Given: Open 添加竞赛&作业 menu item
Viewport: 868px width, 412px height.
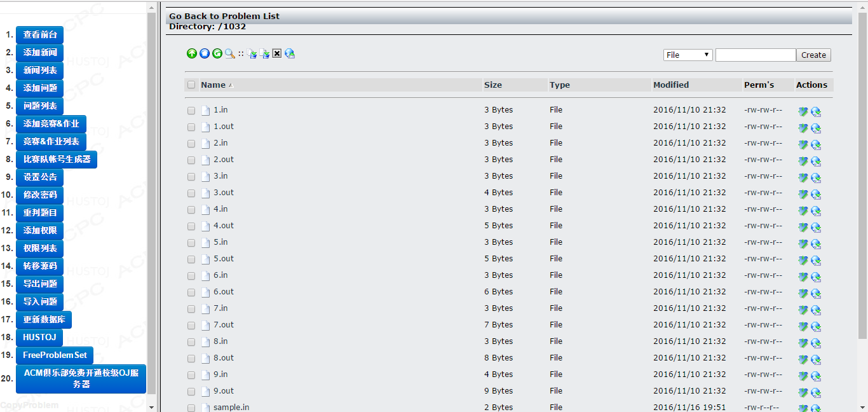Looking at the screenshot, I should point(51,124).
